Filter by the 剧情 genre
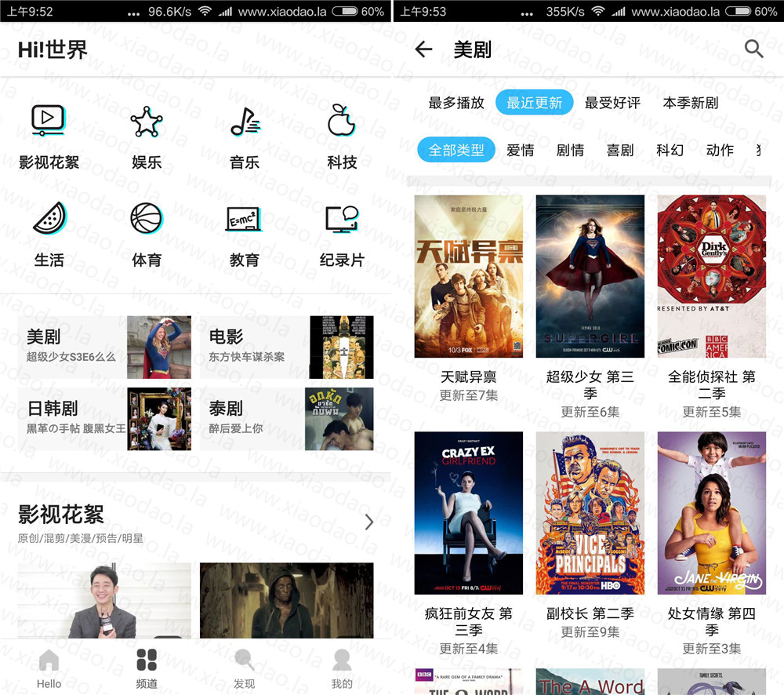 [570, 150]
